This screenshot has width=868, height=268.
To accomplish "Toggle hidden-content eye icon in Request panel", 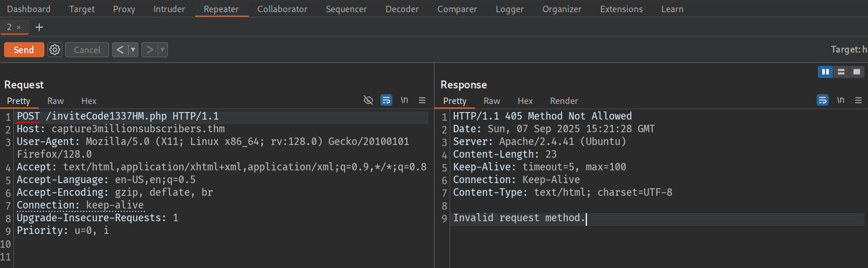I will tap(368, 100).
